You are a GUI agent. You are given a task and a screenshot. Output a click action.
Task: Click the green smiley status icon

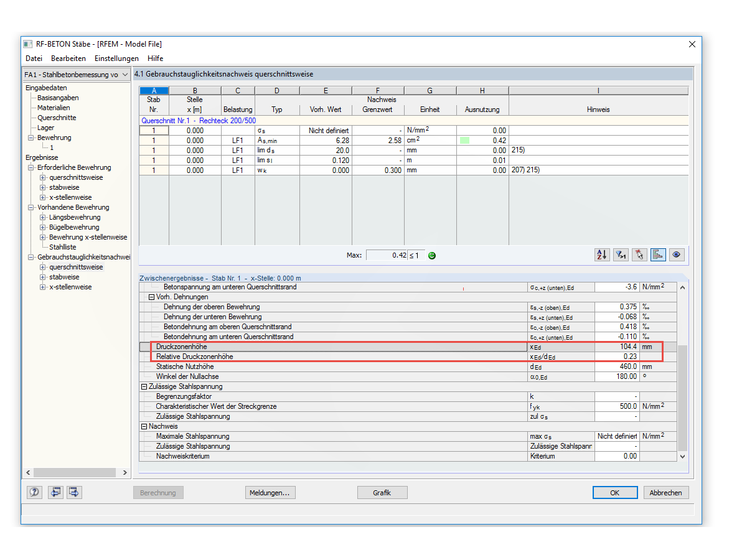click(x=432, y=255)
